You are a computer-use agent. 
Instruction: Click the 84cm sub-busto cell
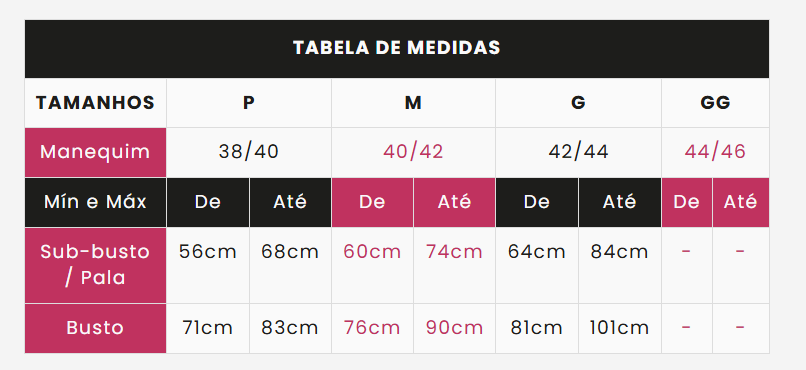[619, 265]
